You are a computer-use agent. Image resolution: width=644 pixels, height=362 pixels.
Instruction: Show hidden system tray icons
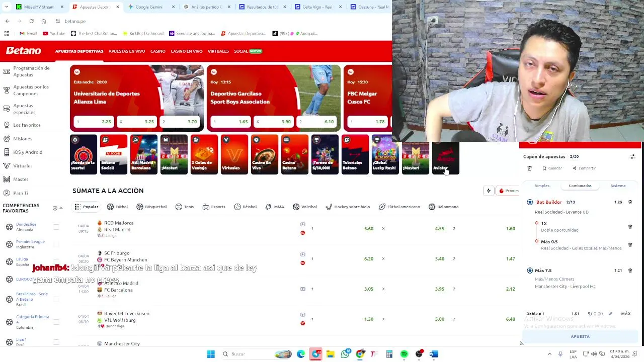pyautogui.click(x=549, y=354)
